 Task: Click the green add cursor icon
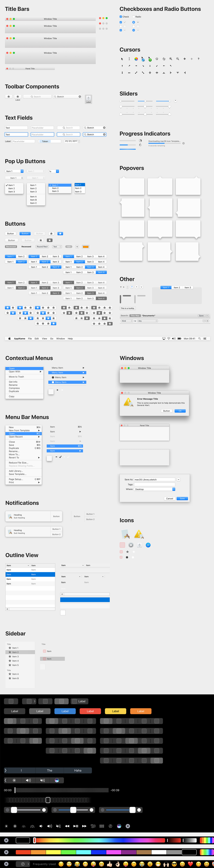(x=150, y=60)
